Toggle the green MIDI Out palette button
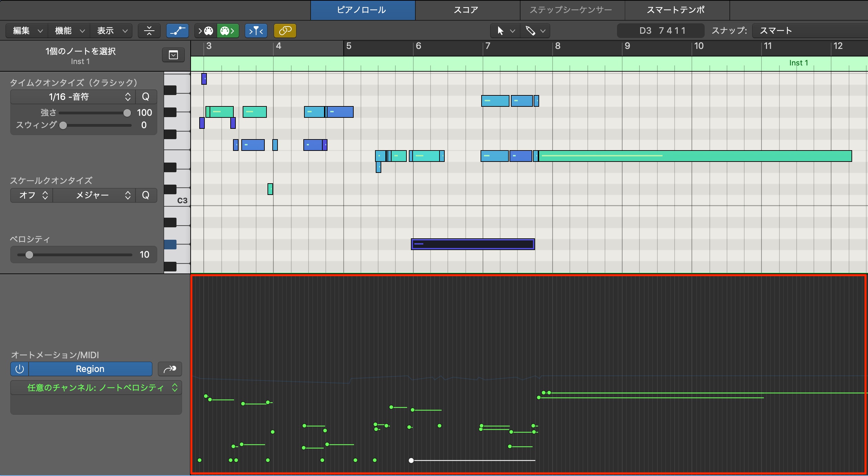 [x=228, y=31]
